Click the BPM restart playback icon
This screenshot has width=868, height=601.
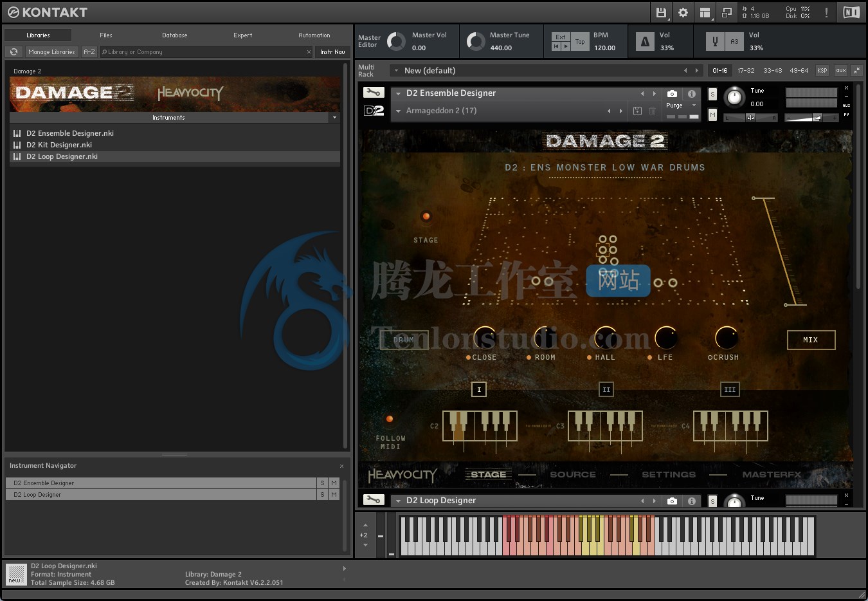[556, 46]
